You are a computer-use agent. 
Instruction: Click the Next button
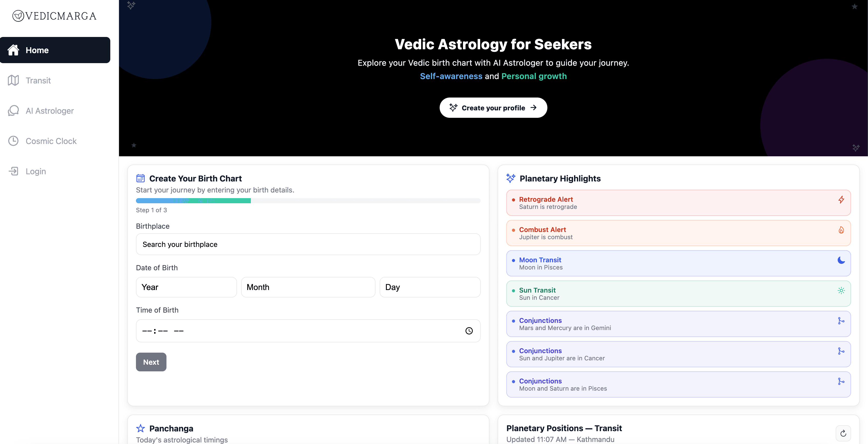pyautogui.click(x=151, y=362)
